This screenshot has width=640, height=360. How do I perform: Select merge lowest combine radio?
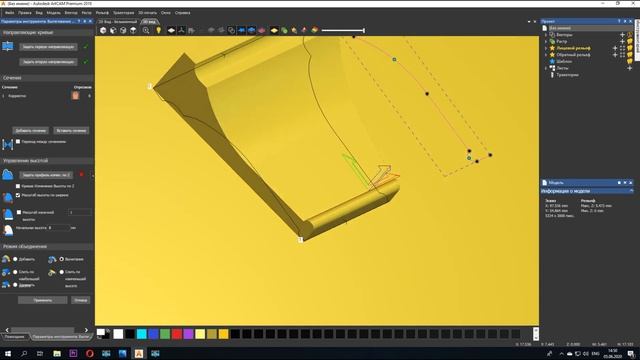62,272
